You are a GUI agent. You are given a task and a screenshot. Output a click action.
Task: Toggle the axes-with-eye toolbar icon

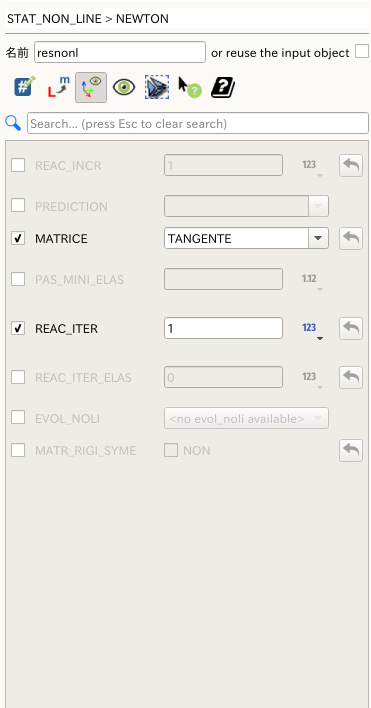pyautogui.click(x=91, y=88)
